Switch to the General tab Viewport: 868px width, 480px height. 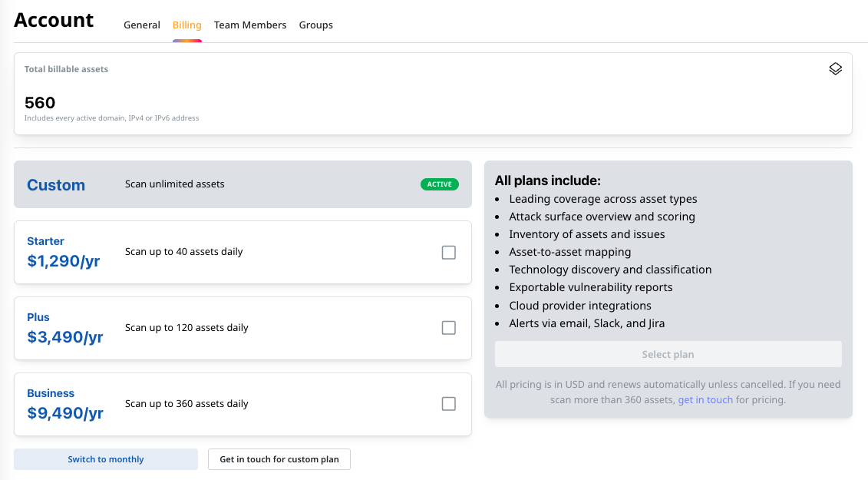pos(141,25)
